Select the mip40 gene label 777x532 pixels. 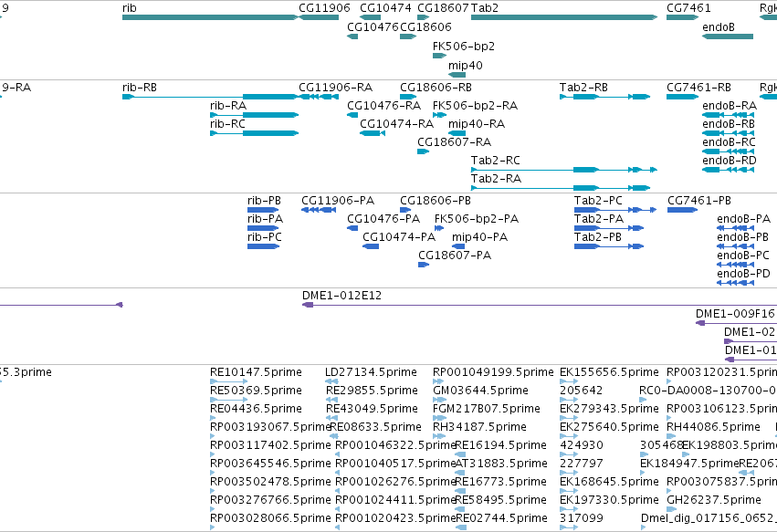click(466, 66)
